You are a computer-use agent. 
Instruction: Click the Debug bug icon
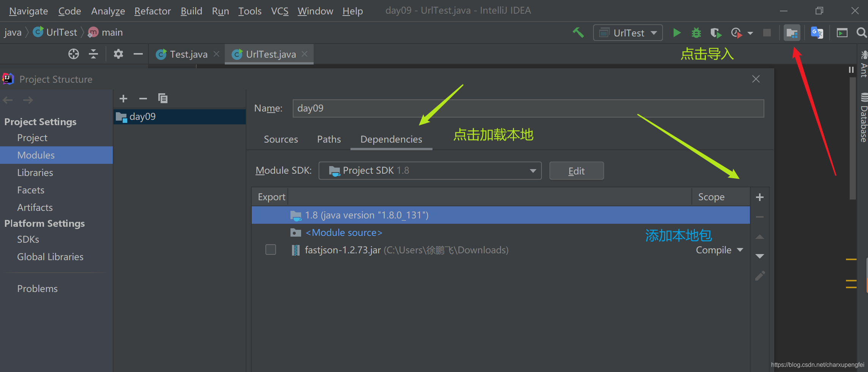coord(696,33)
